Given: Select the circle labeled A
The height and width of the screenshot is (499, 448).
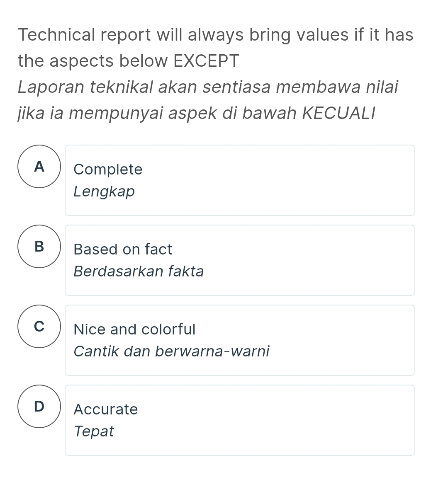Looking at the screenshot, I should tap(39, 167).
